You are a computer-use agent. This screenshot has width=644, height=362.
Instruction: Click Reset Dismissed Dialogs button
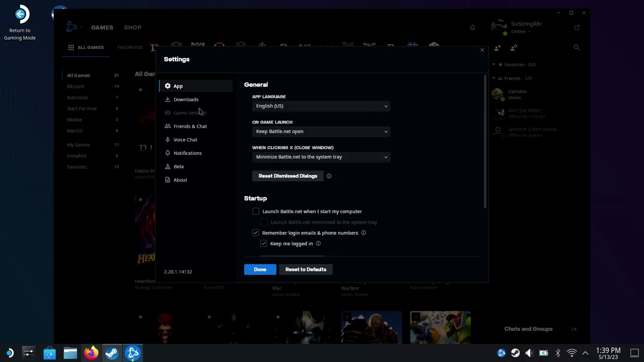(288, 176)
